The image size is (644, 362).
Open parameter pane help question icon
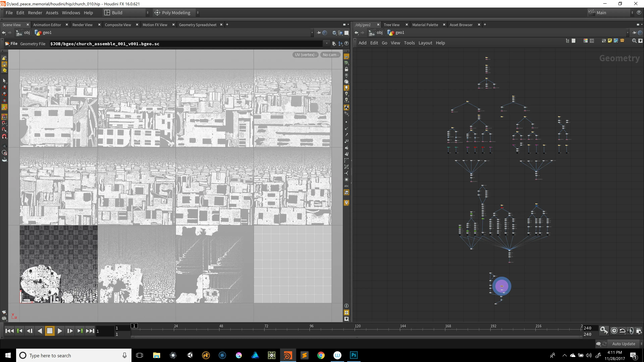point(346,43)
